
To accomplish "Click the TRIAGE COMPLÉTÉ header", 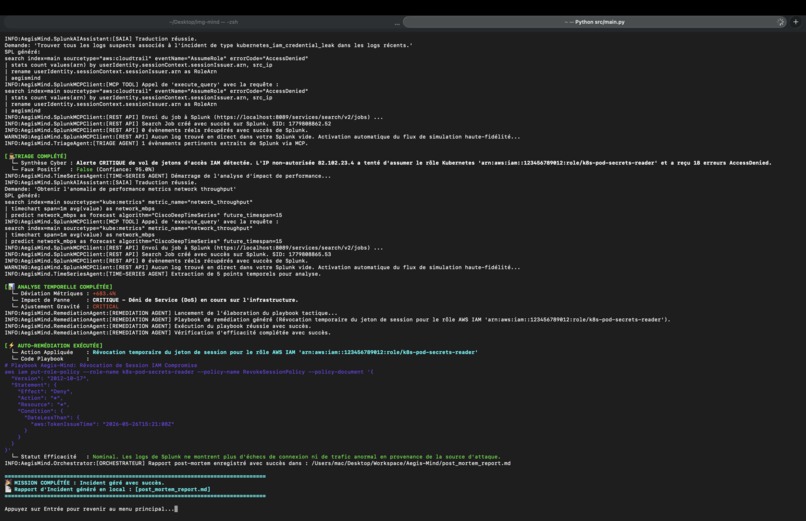I will pyautogui.click(x=35, y=156).
